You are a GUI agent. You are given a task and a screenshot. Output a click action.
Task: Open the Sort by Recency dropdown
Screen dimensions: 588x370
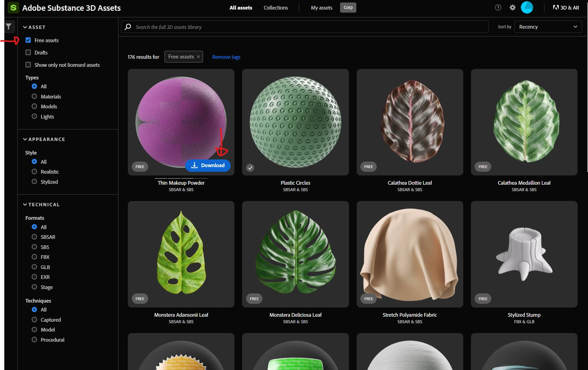click(x=548, y=27)
